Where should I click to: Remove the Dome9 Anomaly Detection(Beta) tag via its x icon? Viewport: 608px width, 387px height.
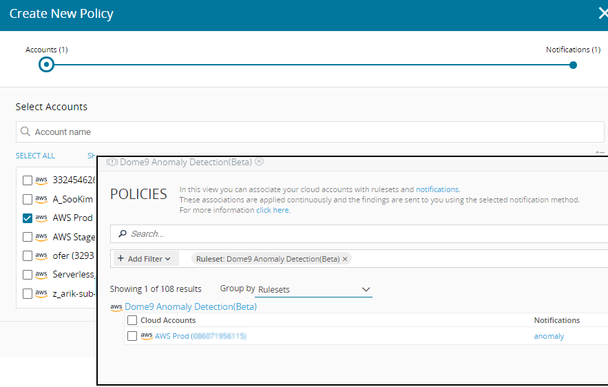tap(259, 162)
